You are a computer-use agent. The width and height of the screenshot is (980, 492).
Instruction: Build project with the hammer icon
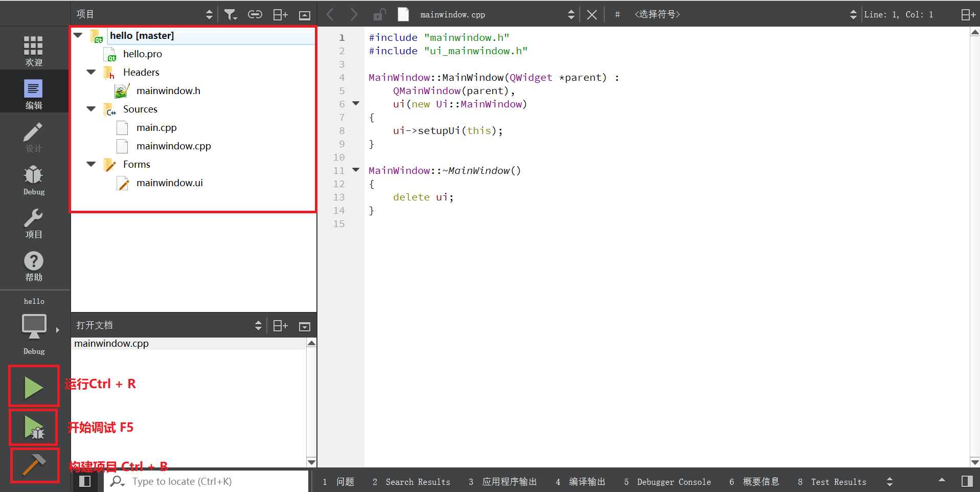tap(35, 465)
